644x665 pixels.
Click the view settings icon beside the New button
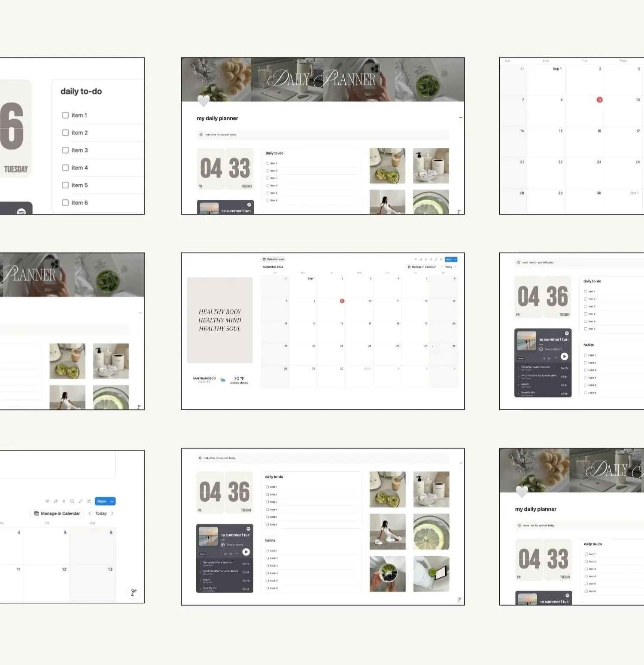[x=441, y=259]
